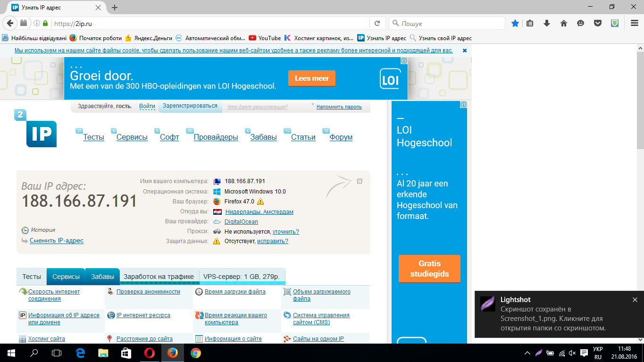Screen dimensions: 644x362
Task: Click the Сменить IP-адрес link
Action: point(57,241)
